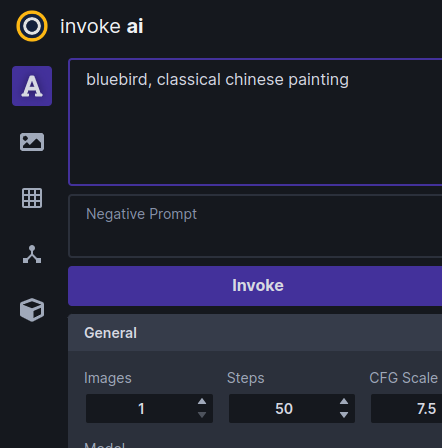Switch to the Image to Image tab
Screen dimensions: 442x448
(x=32, y=142)
